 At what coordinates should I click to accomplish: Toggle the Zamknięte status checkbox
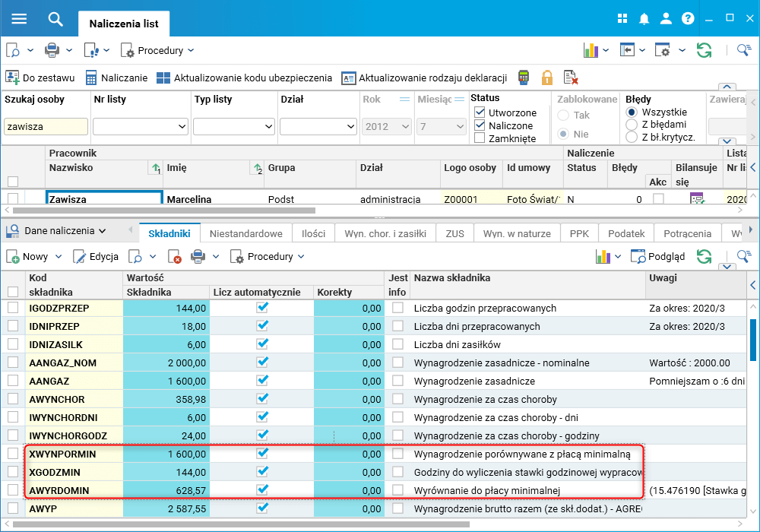click(x=480, y=138)
